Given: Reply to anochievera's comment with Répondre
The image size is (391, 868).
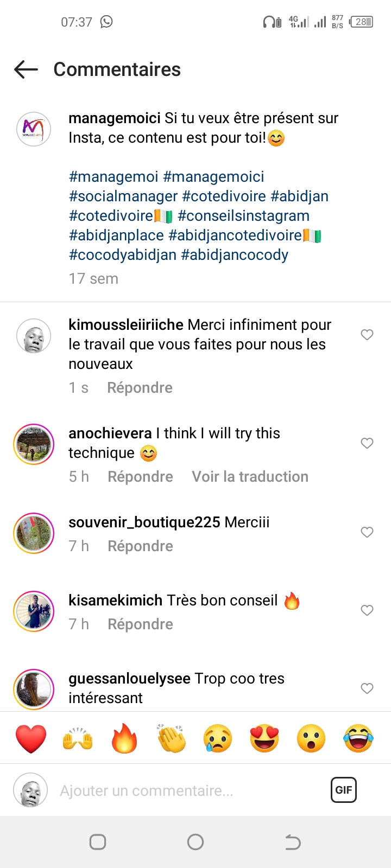Looking at the screenshot, I should click(140, 477).
